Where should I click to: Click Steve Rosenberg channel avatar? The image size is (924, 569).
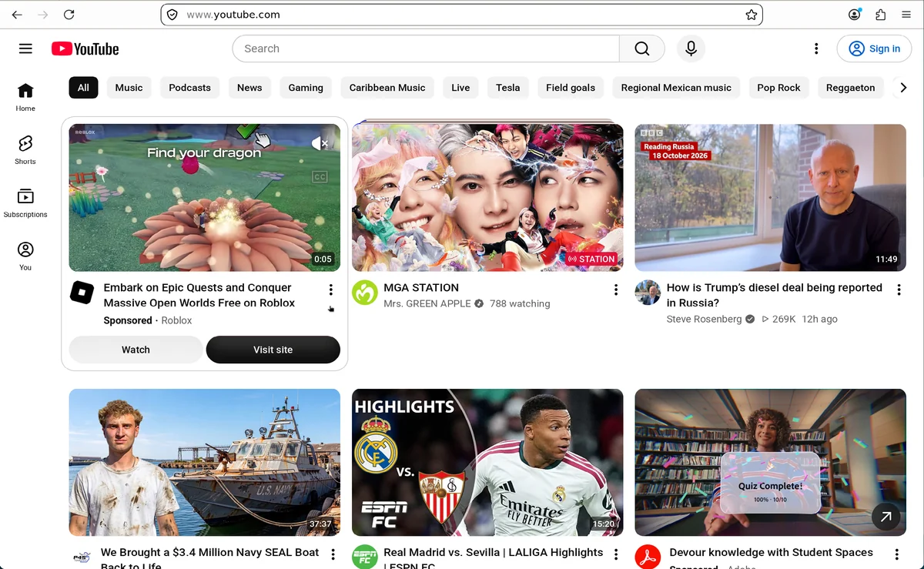(x=648, y=293)
